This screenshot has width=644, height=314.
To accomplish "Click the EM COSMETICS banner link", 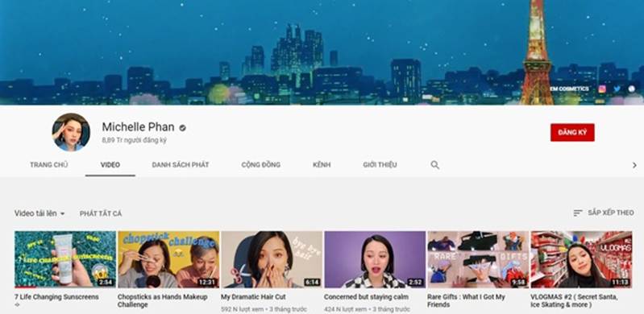I will [569, 89].
